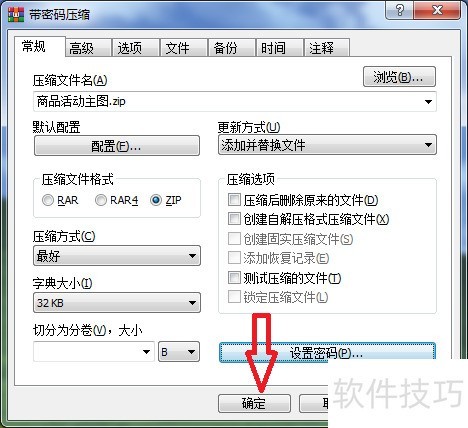Screen dimensions: 468x428
Task: Open the 字典大小 dropdown showing 32 KB
Action: [x=117, y=303]
